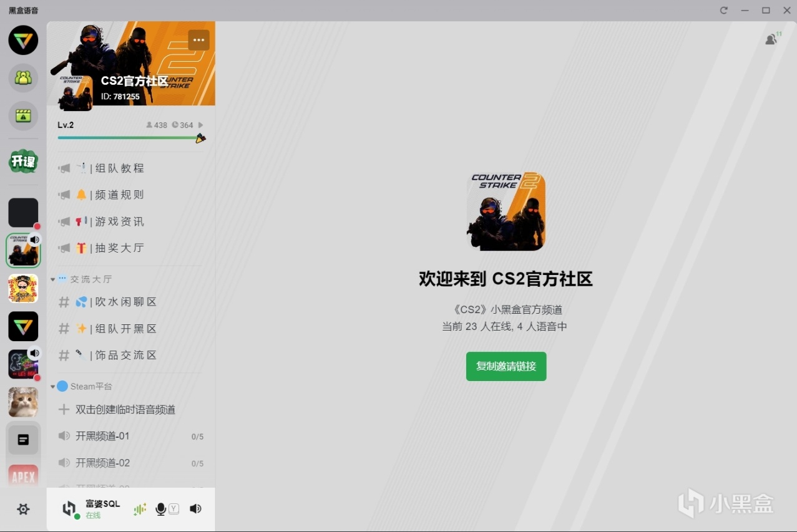This screenshot has height=532, width=797.
Task: Click the ID: 781255 text
Action: 120,97
